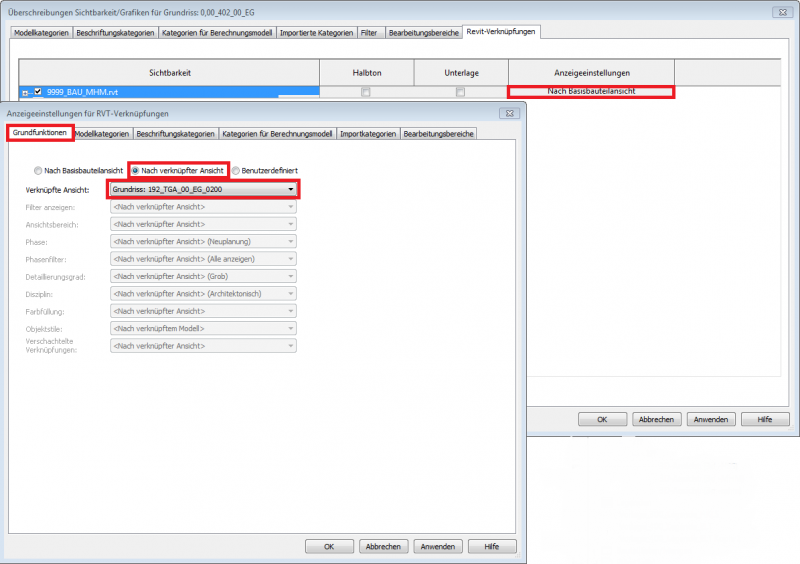This screenshot has width=800, height=564.
Task: Open the Importkategorien tab
Action: [367, 133]
